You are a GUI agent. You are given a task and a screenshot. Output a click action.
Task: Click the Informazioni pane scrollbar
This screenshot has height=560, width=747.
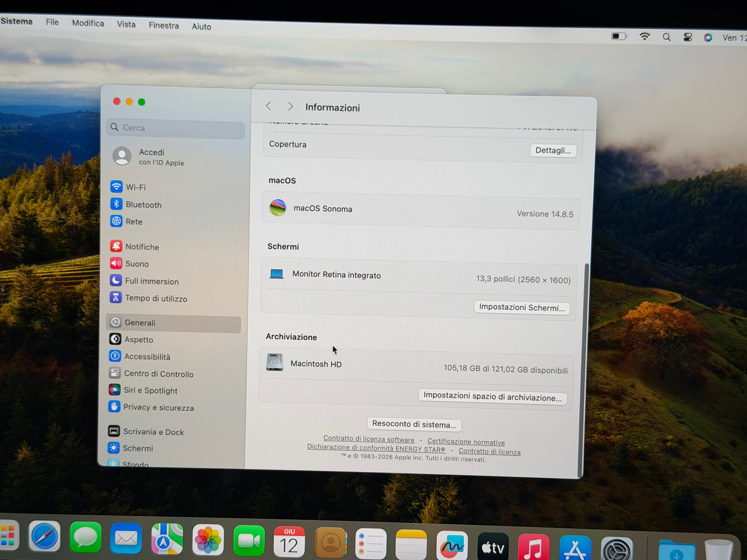click(x=584, y=369)
